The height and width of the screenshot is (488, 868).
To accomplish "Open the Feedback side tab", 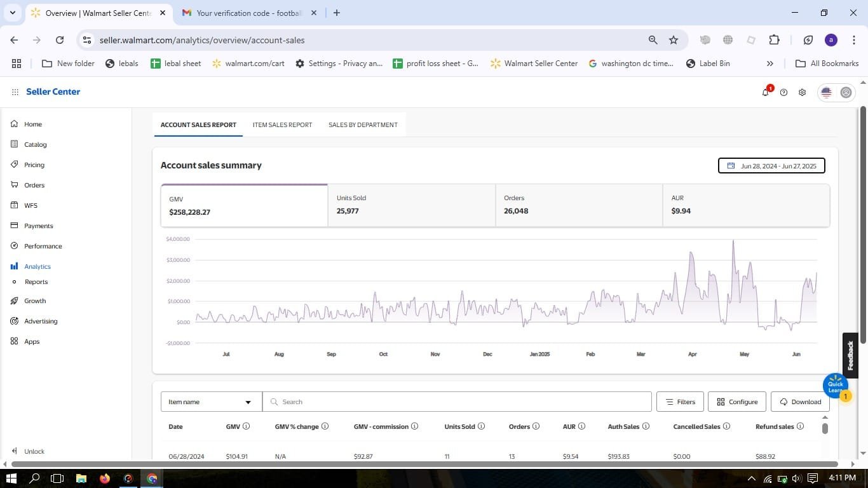I will click(x=850, y=355).
